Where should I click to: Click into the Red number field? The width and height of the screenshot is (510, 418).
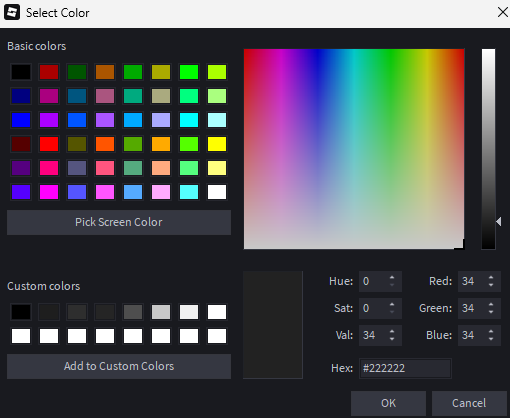472,281
